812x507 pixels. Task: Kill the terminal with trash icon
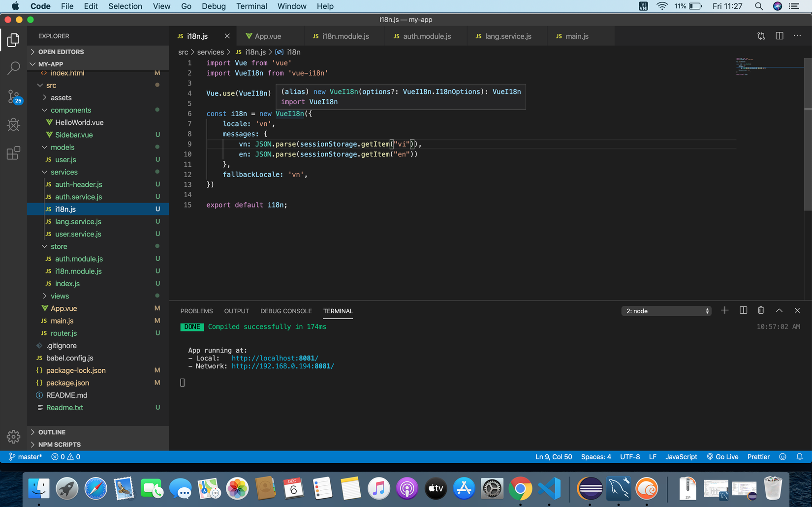pos(761,310)
